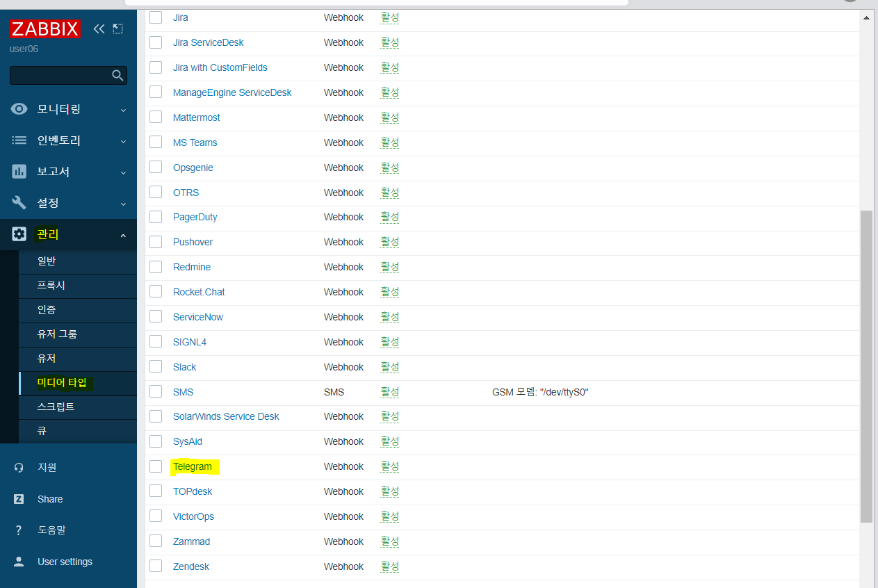Screen dimensions: 878x588
Task: Toggle 활성 status for OTRS
Action: point(390,193)
